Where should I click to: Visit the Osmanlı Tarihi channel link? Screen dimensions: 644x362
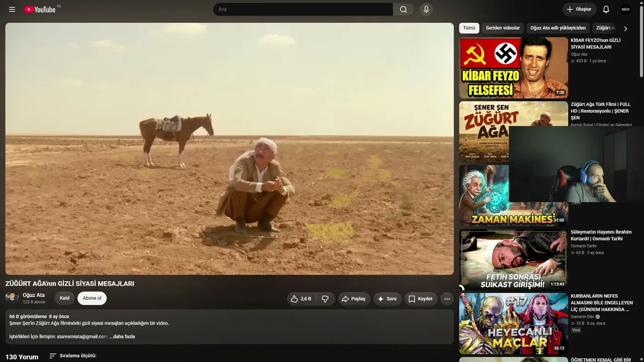(584, 246)
